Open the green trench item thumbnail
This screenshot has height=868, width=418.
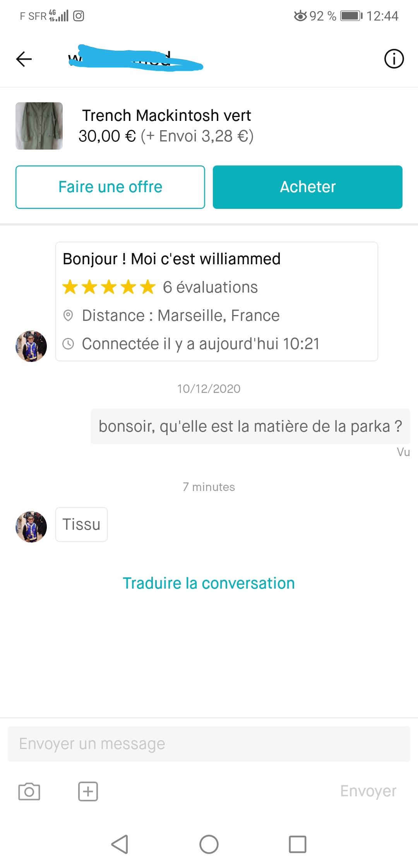click(x=39, y=126)
